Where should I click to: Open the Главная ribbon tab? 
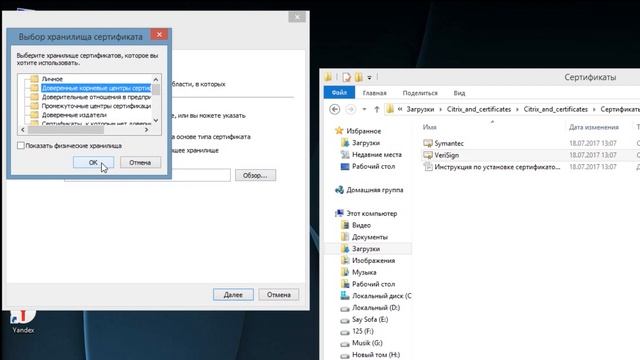coord(374,93)
